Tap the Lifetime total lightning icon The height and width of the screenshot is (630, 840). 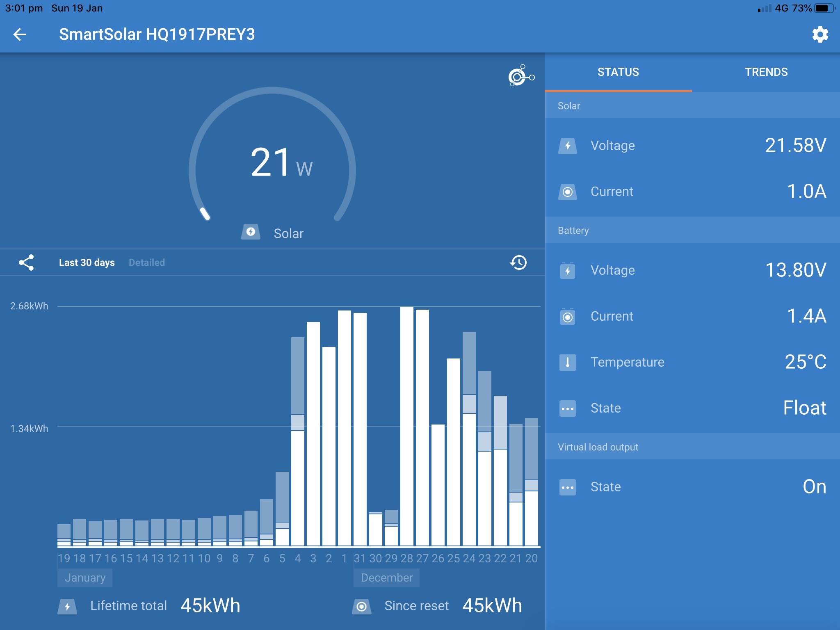tap(68, 606)
